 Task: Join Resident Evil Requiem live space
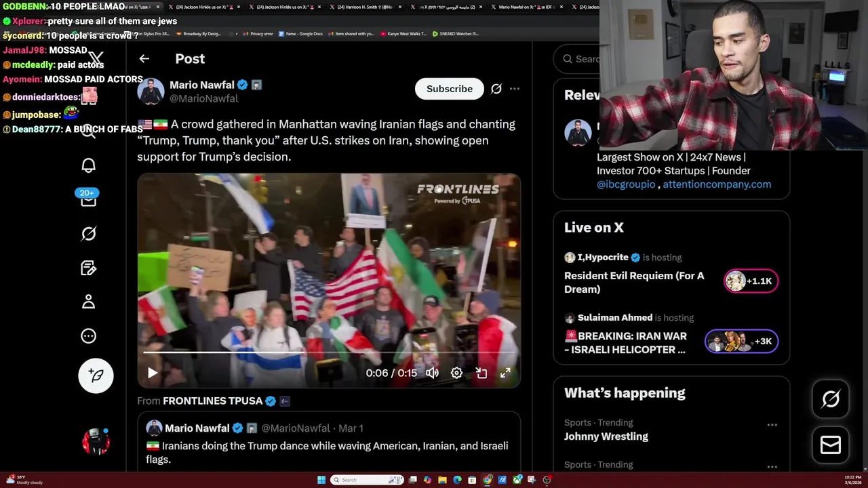(x=634, y=282)
